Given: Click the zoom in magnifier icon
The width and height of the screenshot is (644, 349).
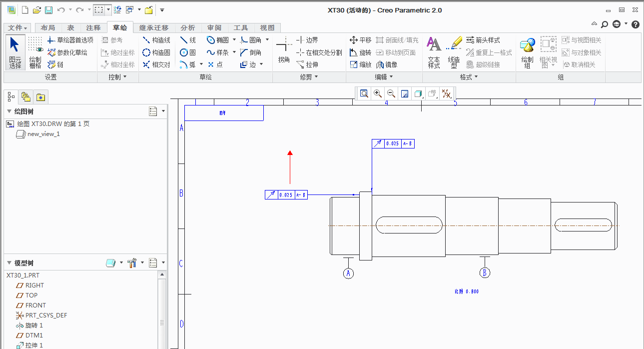Looking at the screenshot, I should point(378,93).
